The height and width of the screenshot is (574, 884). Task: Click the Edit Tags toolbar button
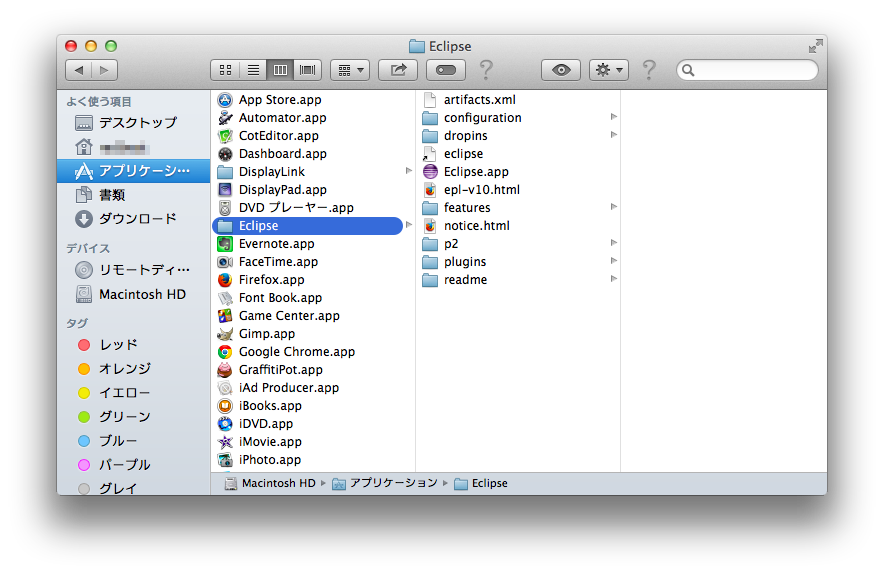click(446, 70)
